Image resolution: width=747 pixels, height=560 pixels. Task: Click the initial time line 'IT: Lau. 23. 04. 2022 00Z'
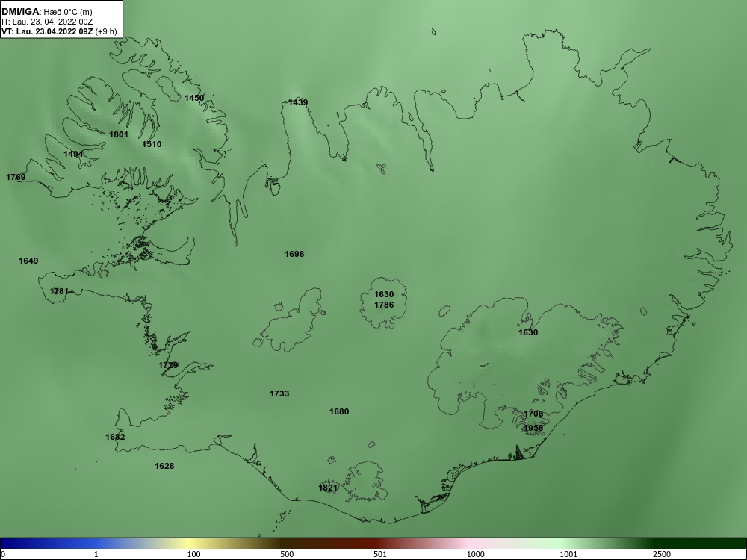point(46,22)
